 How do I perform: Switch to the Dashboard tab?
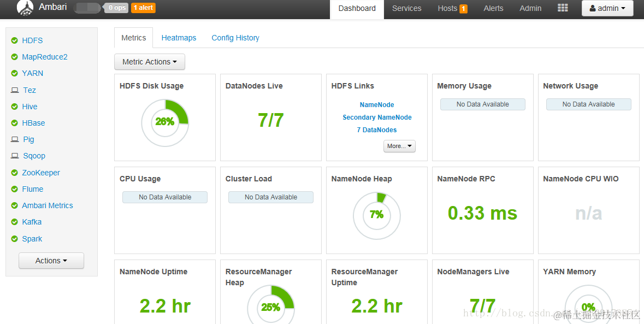[357, 8]
